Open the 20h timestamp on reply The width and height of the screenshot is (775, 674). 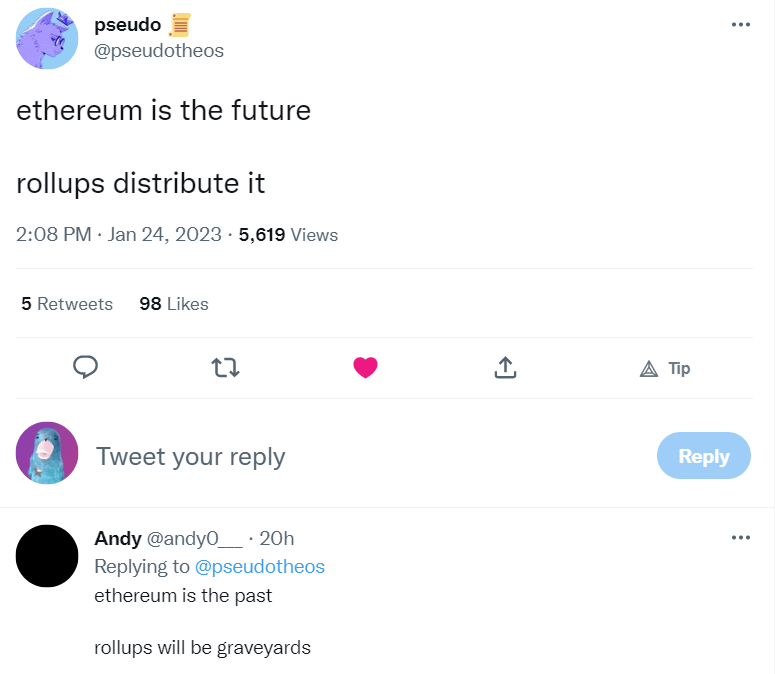pos(276,538)
